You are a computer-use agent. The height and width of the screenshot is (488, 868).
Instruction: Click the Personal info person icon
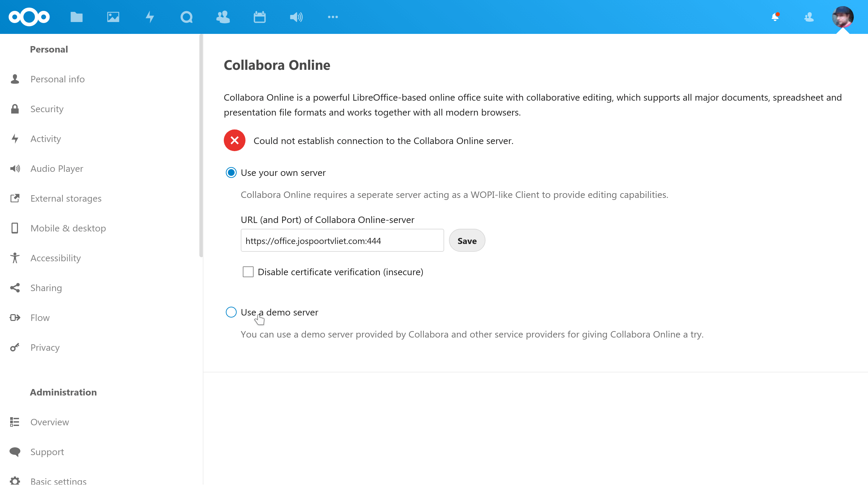[15, 79]
